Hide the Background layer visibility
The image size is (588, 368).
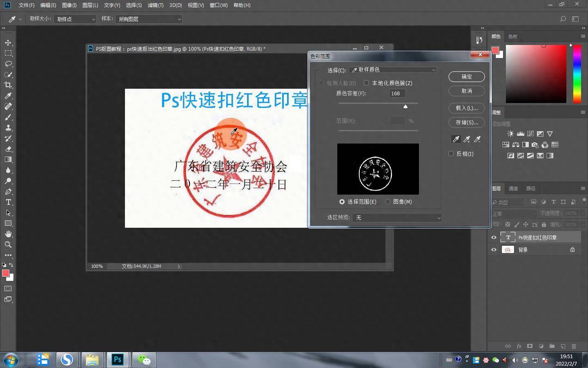494,250
